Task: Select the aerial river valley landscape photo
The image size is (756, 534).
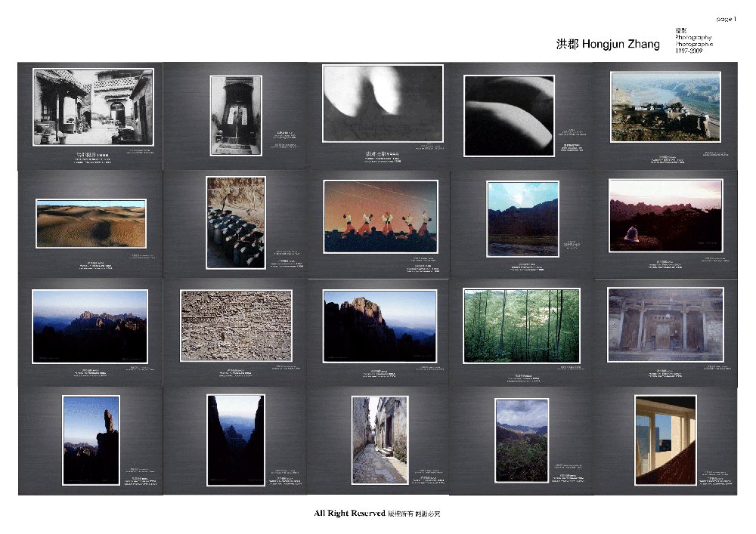Action: pos(665,106)
